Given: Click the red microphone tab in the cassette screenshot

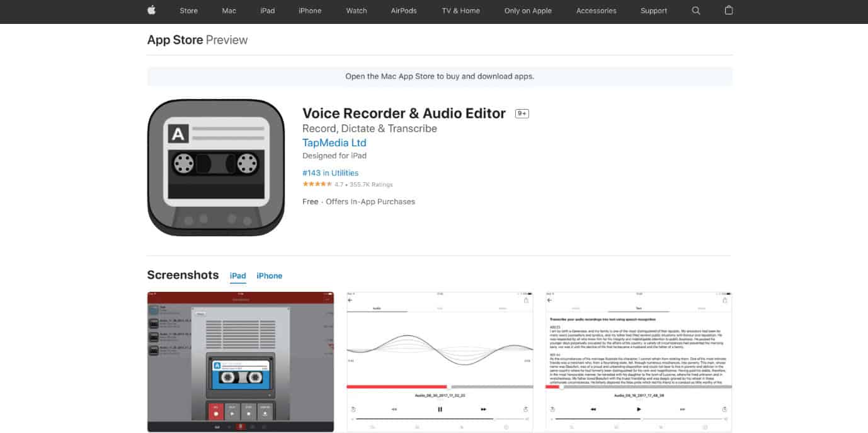Looking at the screenshot, I should 240,427.
